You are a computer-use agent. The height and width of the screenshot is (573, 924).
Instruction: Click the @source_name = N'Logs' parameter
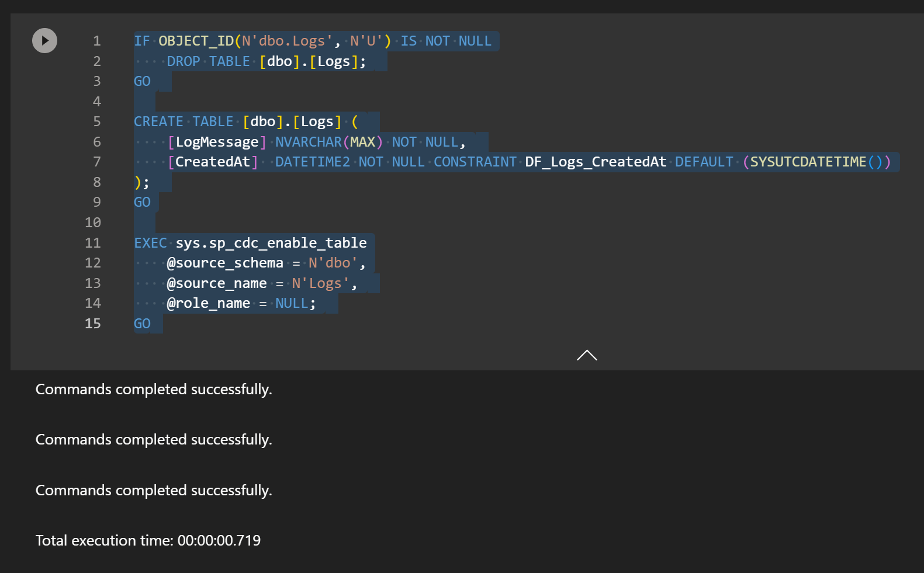pyautogui.click(x=262, y=283)
